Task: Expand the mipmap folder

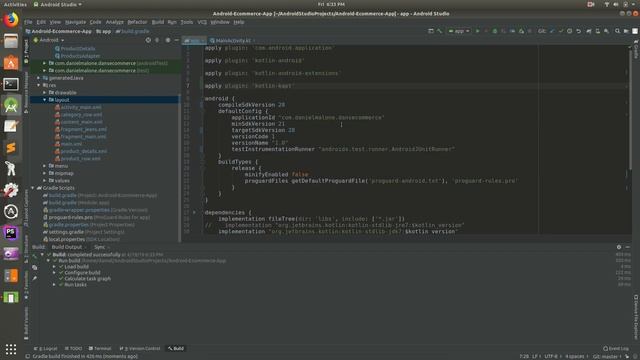Action: 44,173
